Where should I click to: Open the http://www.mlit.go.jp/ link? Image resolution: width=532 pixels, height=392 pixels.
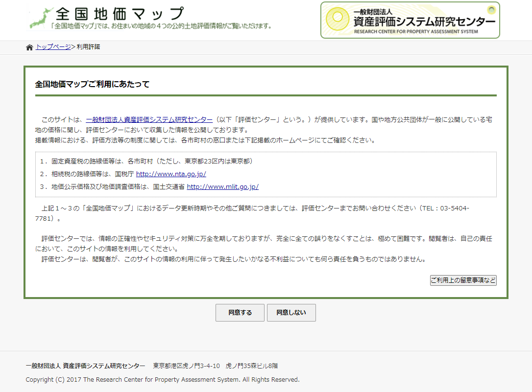coord(222,186)
